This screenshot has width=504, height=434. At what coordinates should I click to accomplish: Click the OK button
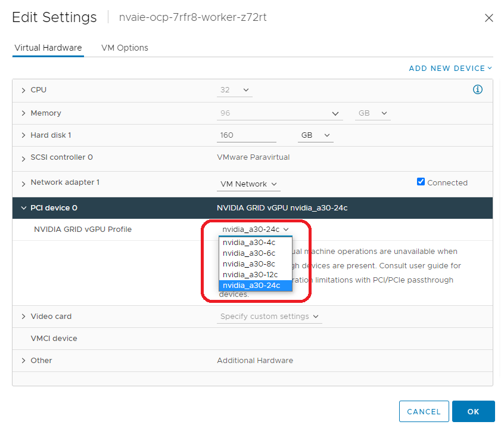473,411
